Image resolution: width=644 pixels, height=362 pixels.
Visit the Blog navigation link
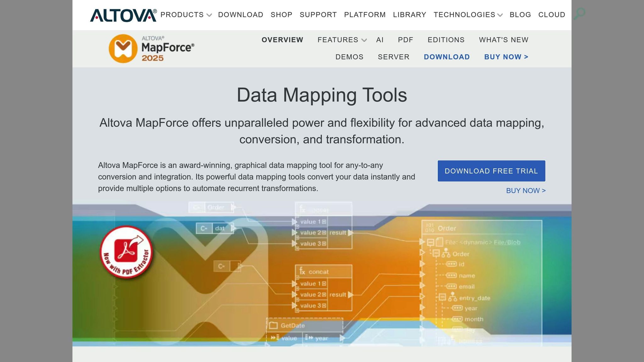point(520,15)
